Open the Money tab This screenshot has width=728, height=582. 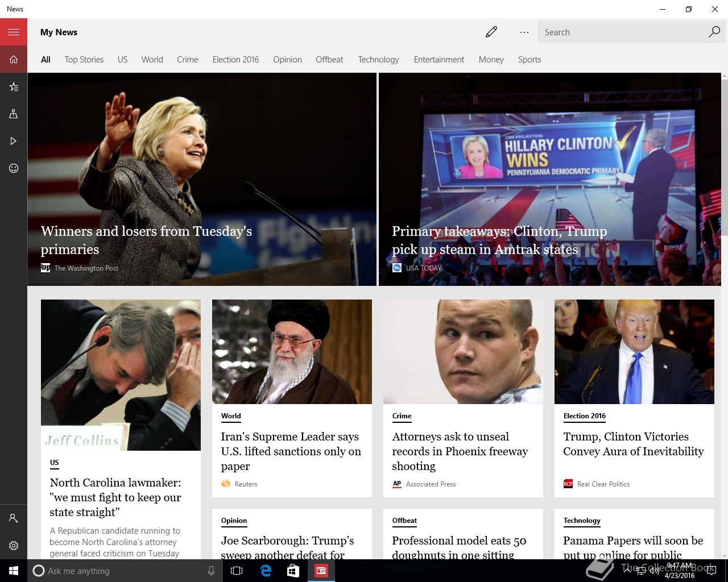pos(491,59)
